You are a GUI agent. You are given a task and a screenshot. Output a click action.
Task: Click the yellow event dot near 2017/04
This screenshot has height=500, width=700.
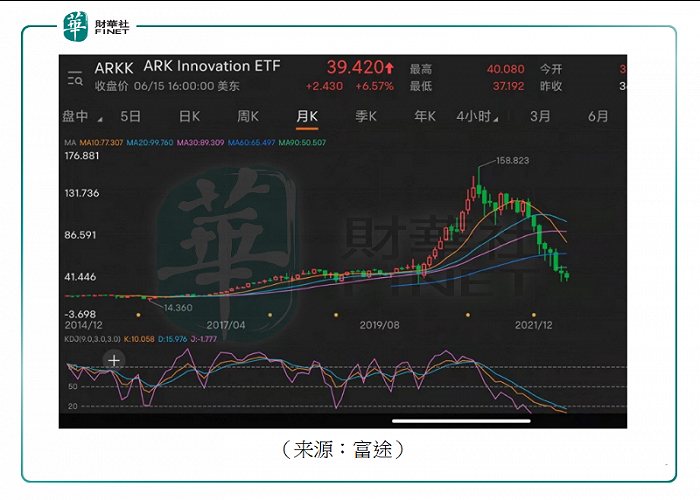(270, 315)
